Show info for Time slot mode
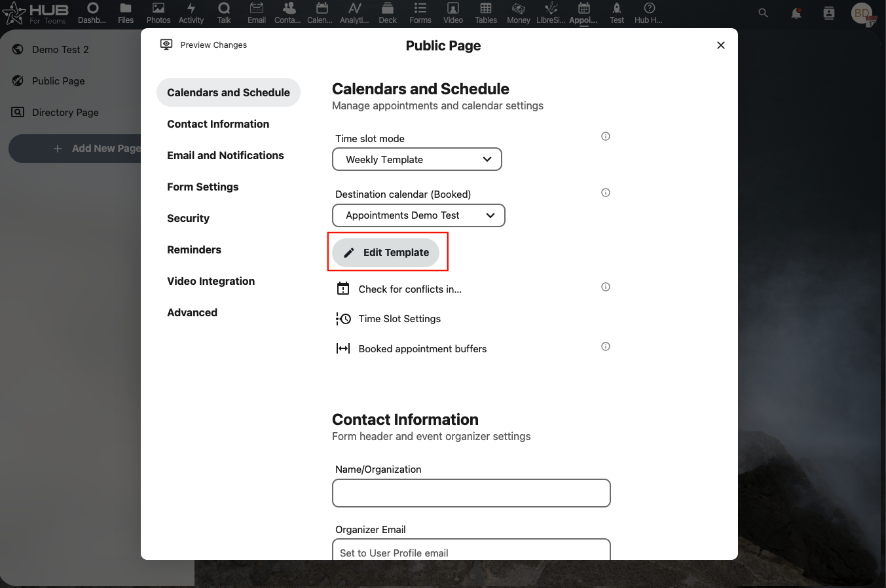This screenshot has width=886, height=588. (606, 136)
